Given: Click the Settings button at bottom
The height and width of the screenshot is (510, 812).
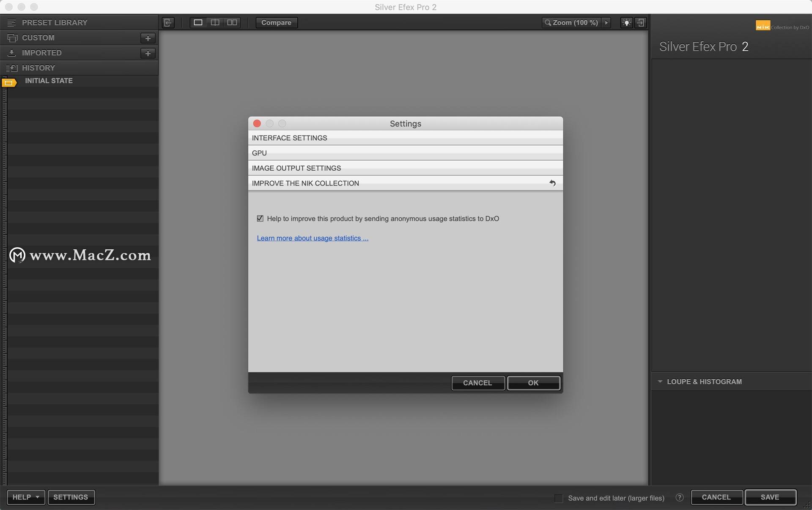Looking at the screenshot, I should tap(71, 497).
